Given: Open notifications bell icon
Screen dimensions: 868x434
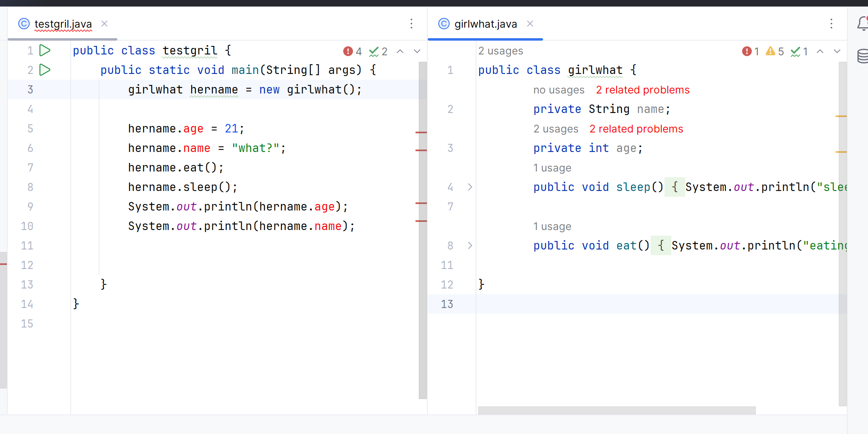Looking at the screenshot, I should [x=862, y=24].
